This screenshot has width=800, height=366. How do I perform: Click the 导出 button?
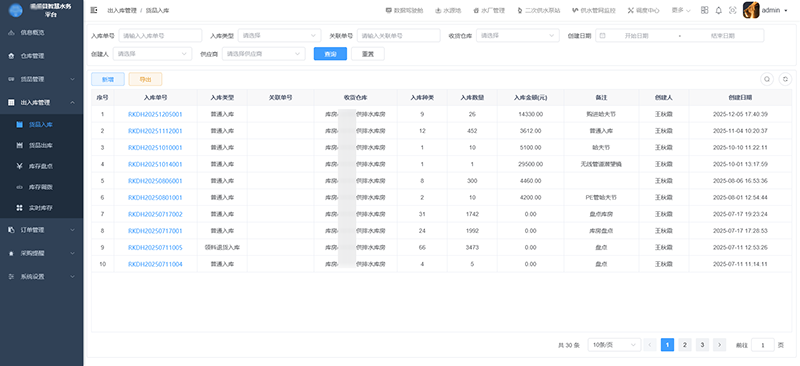click(145, 79)
